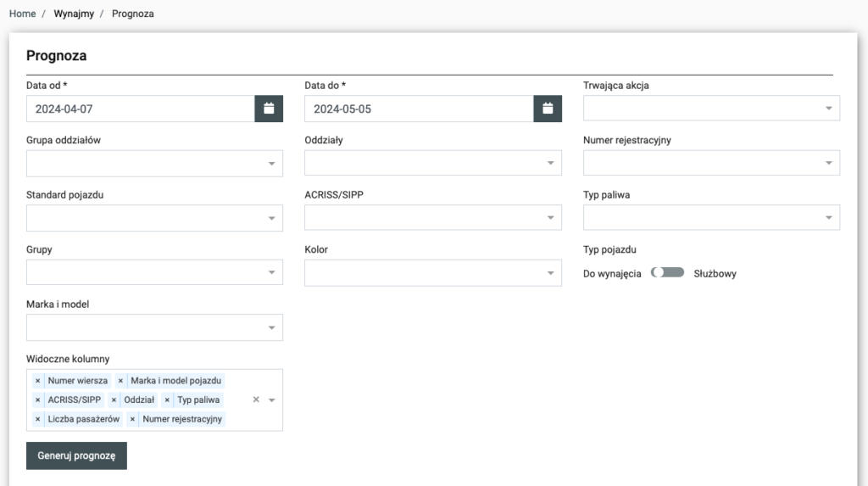The height and width of the screenshot is (486, 868).
Task: Open the Data od calendar picker
Action: tap(269, 109)
